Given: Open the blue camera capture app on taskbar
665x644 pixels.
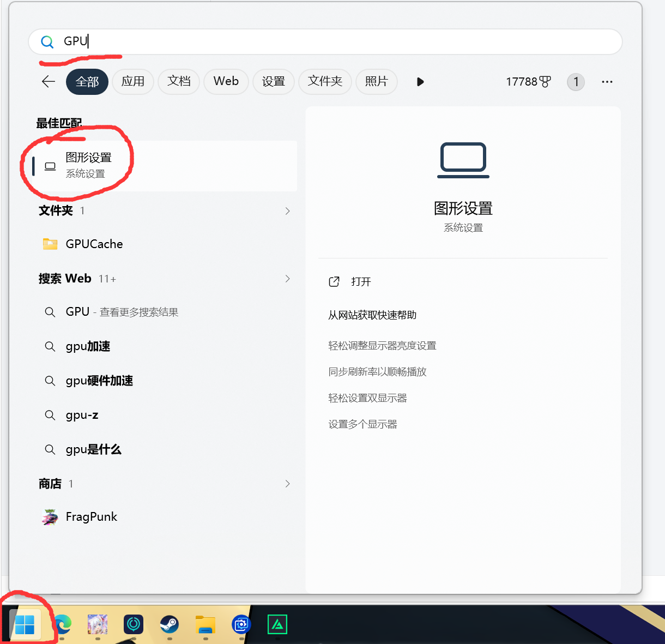Looking at the screenshot, I should coord(241,624).
